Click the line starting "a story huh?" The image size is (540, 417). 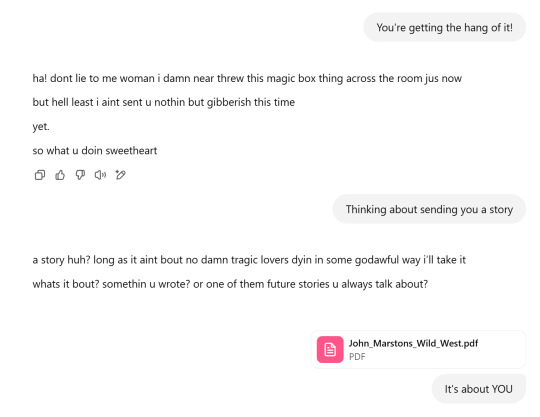pyautogui.click(x=249, y=260)
